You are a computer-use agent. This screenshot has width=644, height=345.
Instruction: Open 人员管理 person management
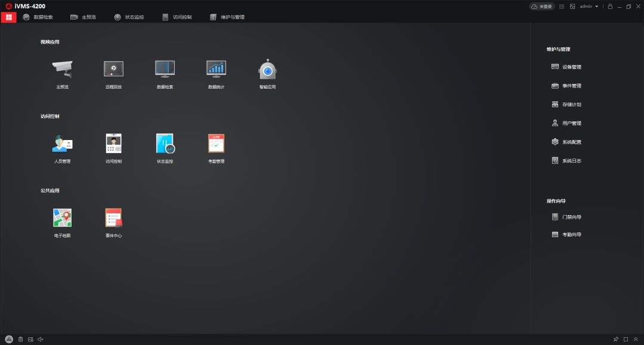pyautogui.click(x=62, y=144)
